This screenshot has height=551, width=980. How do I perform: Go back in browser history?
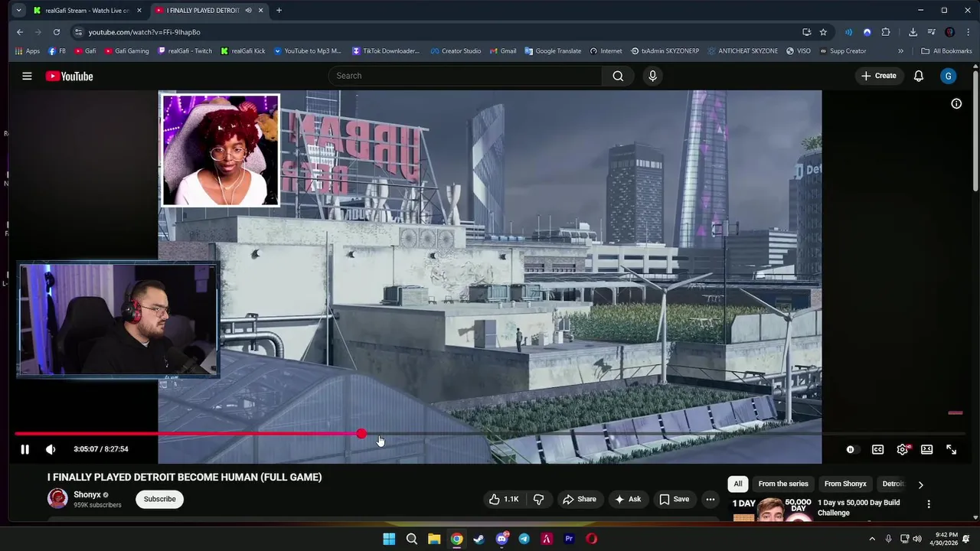(x=20, y=32)
